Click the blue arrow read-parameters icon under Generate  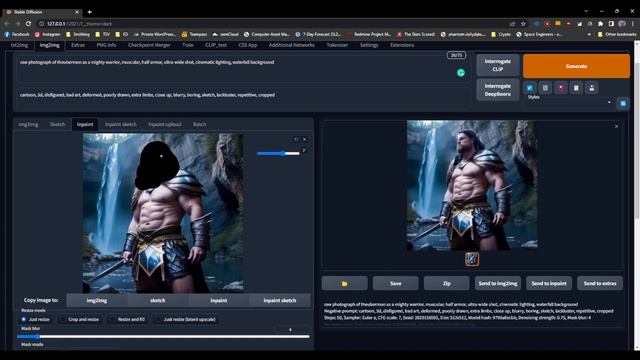click(x=530, y=88)
